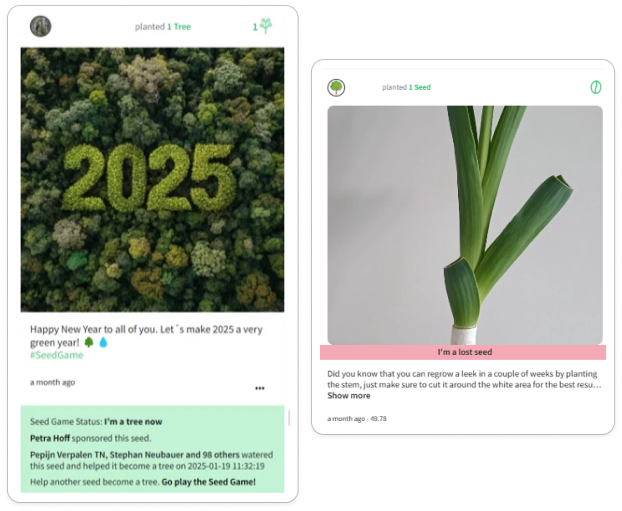Click the pink I'm a lost seed banner
This screenshot has width=622, height=511.
pyautogui.click(x=463, y=352)
